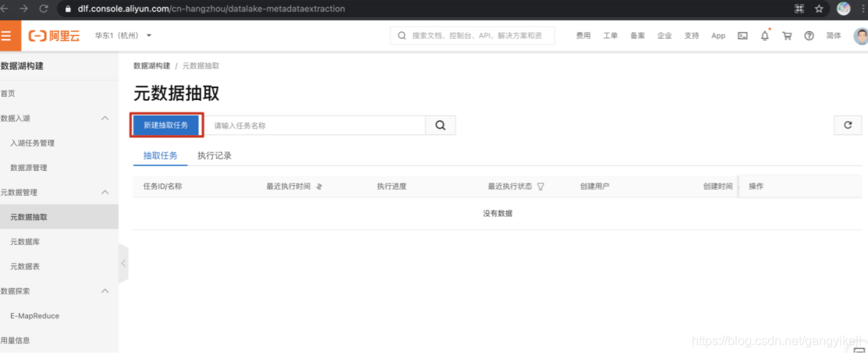
Task: Open the orange hamburger menu
Action: (8, 36)
